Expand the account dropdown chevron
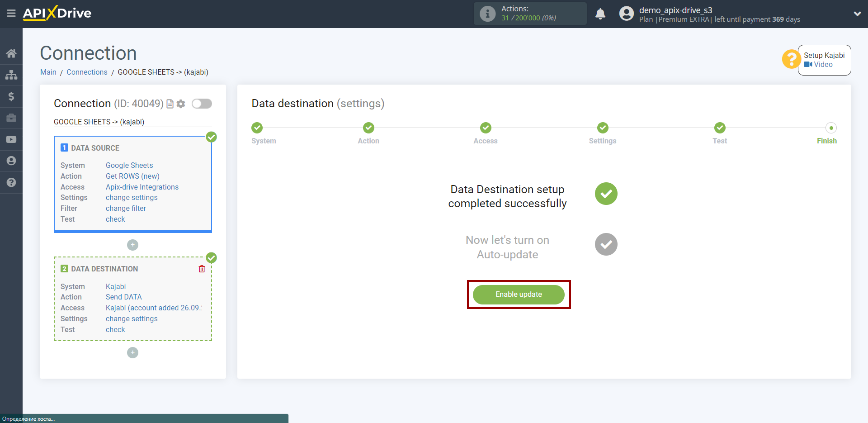 coord(857,14)
